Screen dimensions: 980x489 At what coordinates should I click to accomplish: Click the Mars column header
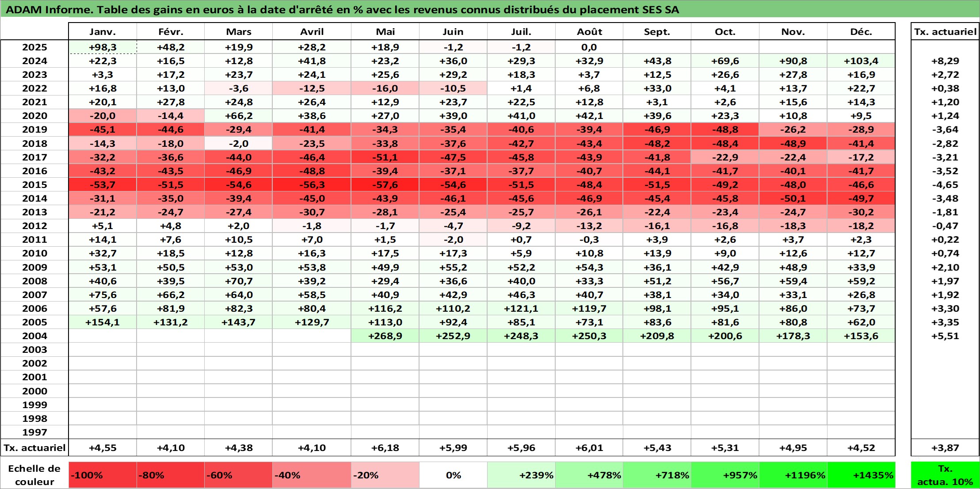point(239,31)
